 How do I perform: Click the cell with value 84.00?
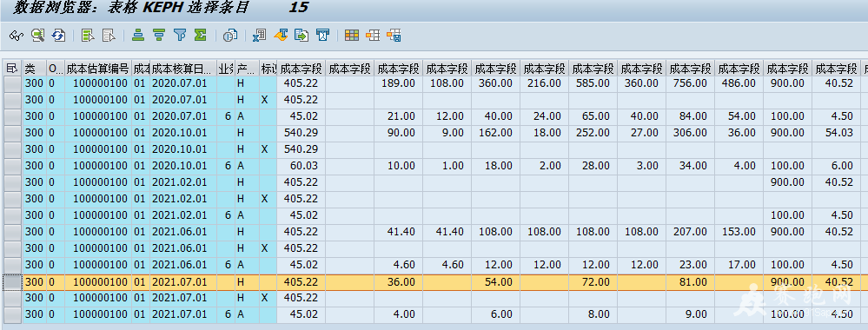[690, 117]
